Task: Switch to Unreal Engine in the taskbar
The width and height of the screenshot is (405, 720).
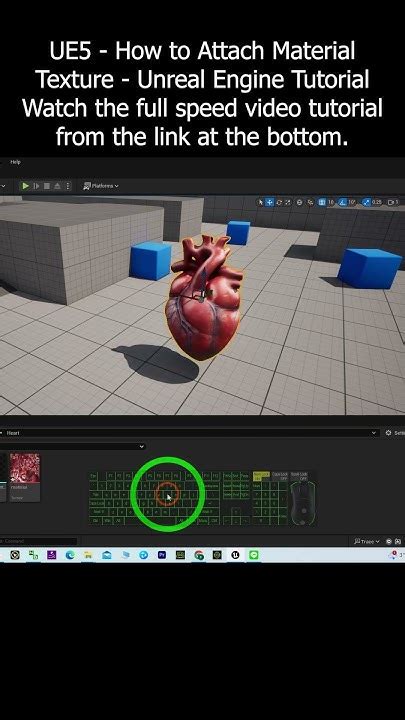Action: [236, 555]
